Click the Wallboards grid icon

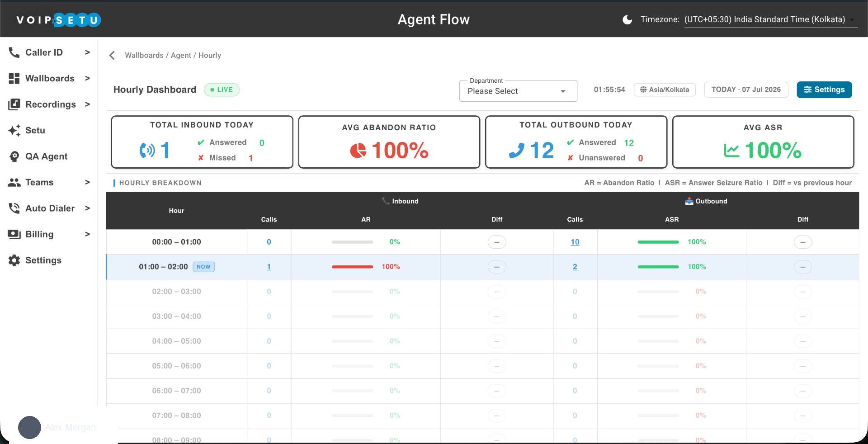click(x=14, y=79)
